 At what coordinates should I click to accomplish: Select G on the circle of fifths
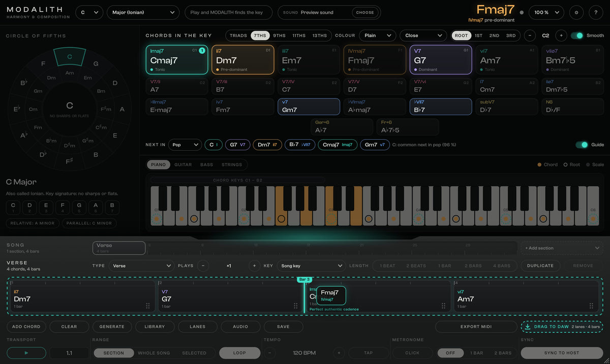96,64
